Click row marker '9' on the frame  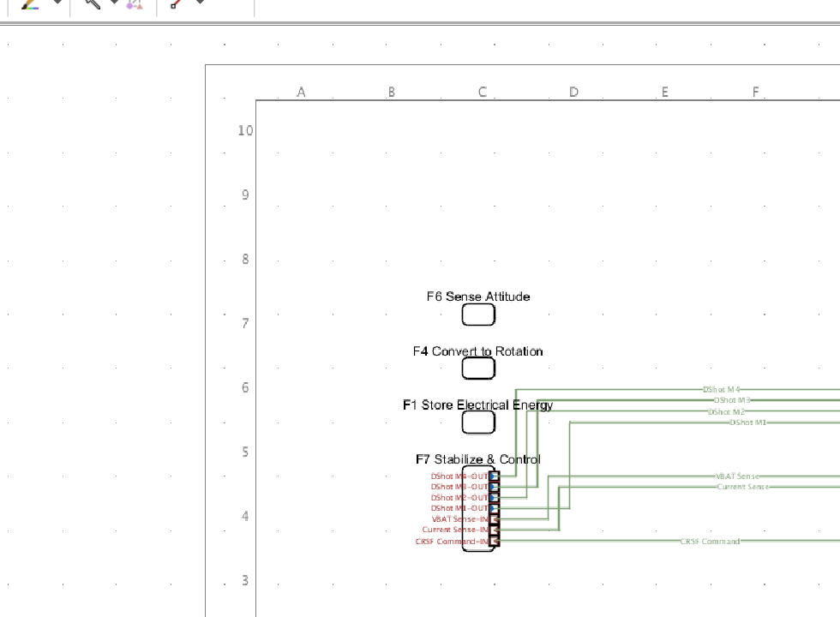pos(245,195)
